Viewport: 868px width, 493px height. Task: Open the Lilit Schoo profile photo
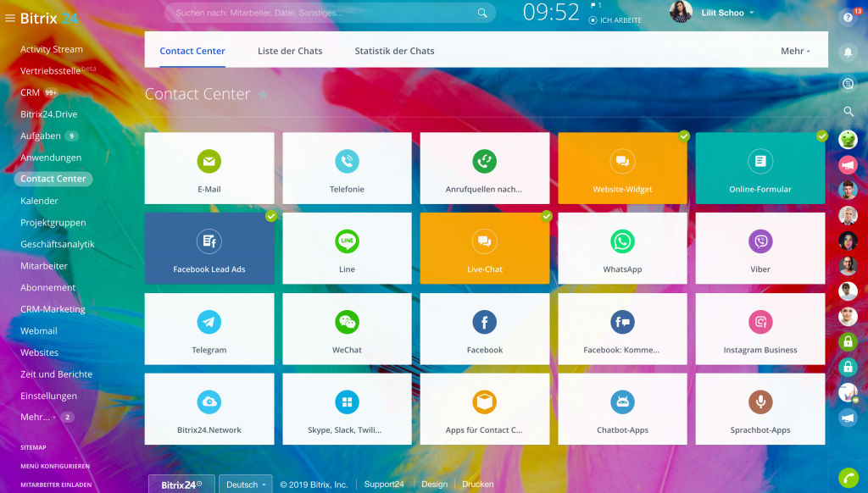pos(681,11)
